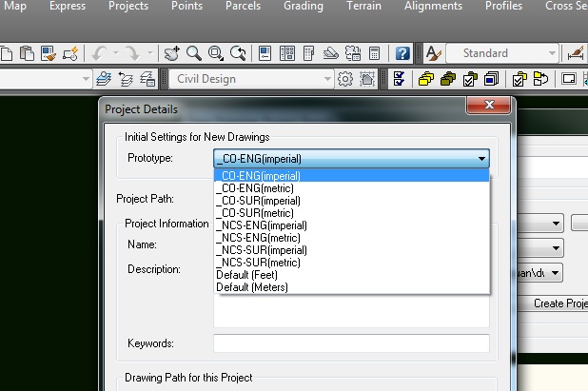Click the Match Properties paintbrush icon

pos(49,53)
